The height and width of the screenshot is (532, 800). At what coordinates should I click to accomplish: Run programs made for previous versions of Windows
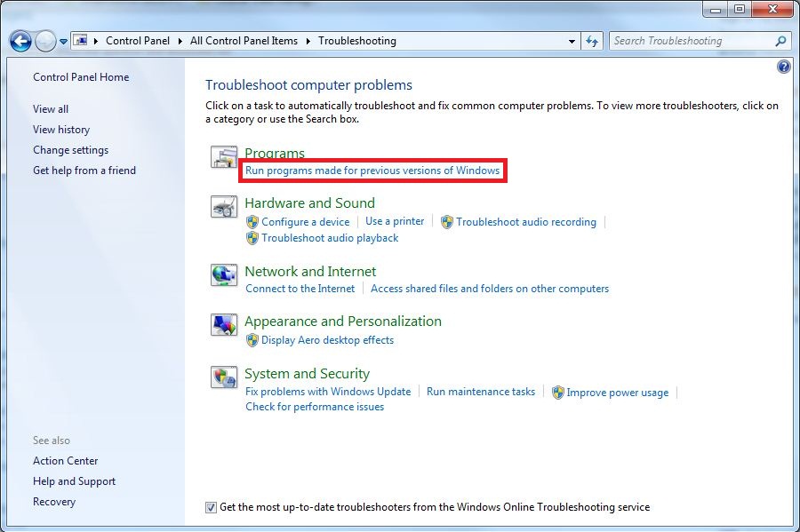pyautogui.click(x=372, y=171)
